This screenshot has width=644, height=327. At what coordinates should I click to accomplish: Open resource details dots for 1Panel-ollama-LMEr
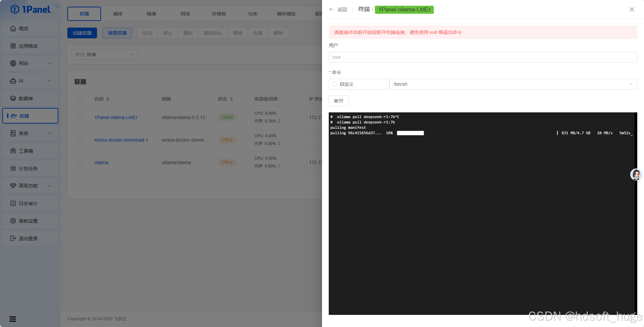[x=279, y=121]
